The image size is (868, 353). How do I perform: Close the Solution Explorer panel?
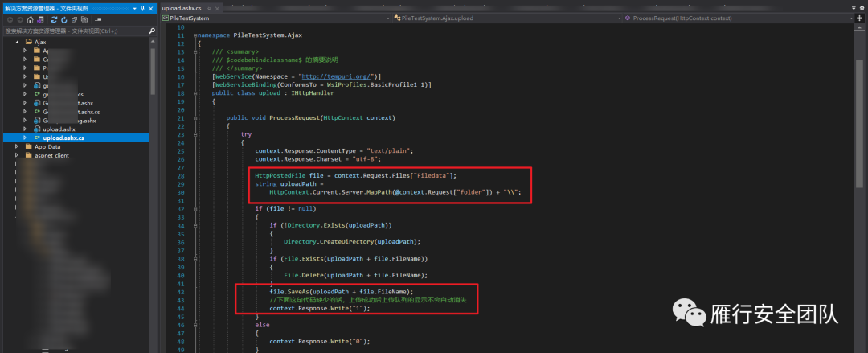pos(150,8)
